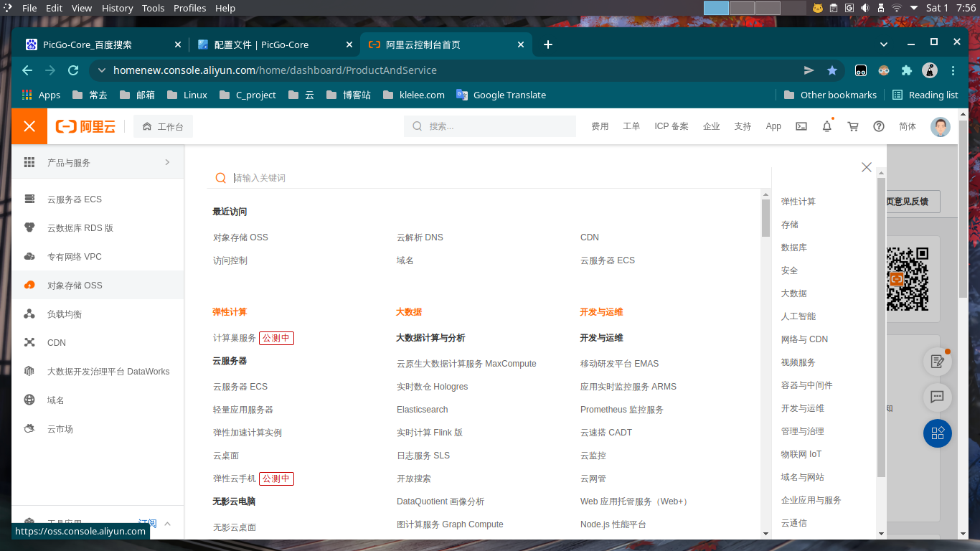Screen dimensions: 980x551
Task: Click the top 搜索 search box
Action: click(x=490, y=126)
